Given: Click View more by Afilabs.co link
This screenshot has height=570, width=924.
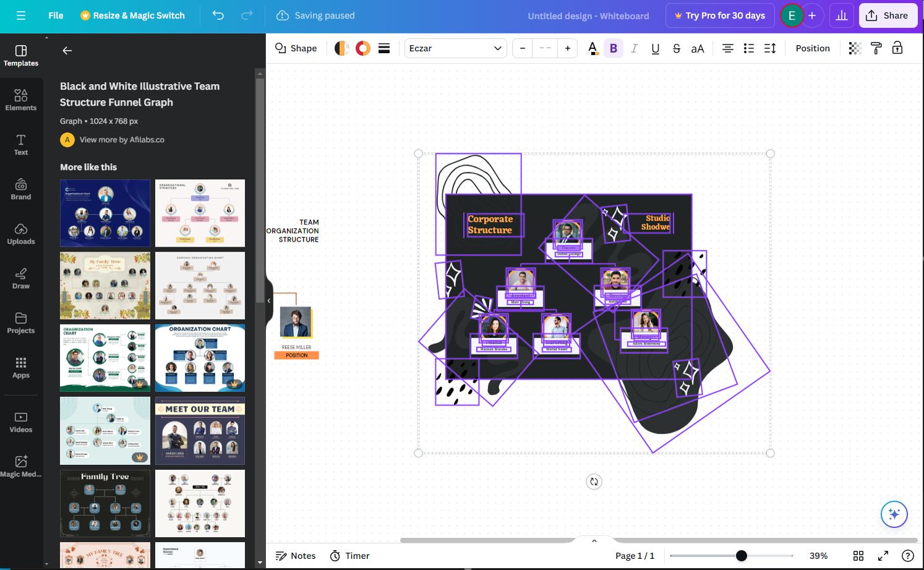Looking at the screenshot, I should coord(121,140).
